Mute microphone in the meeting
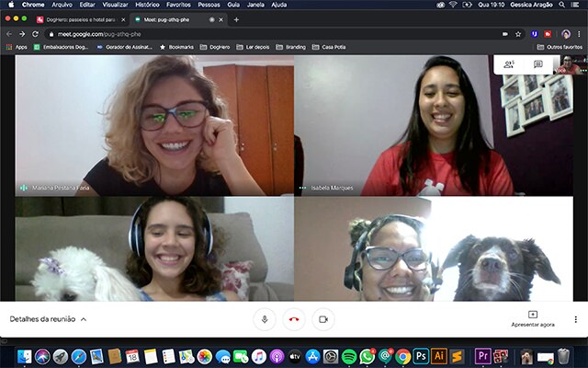 click(x=265, y=319)
